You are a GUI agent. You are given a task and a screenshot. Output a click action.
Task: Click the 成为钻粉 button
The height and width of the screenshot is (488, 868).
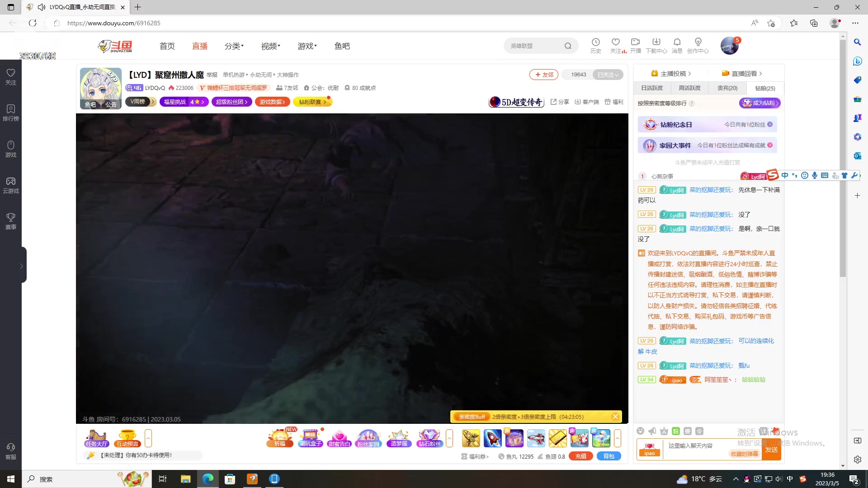[760, 103]
